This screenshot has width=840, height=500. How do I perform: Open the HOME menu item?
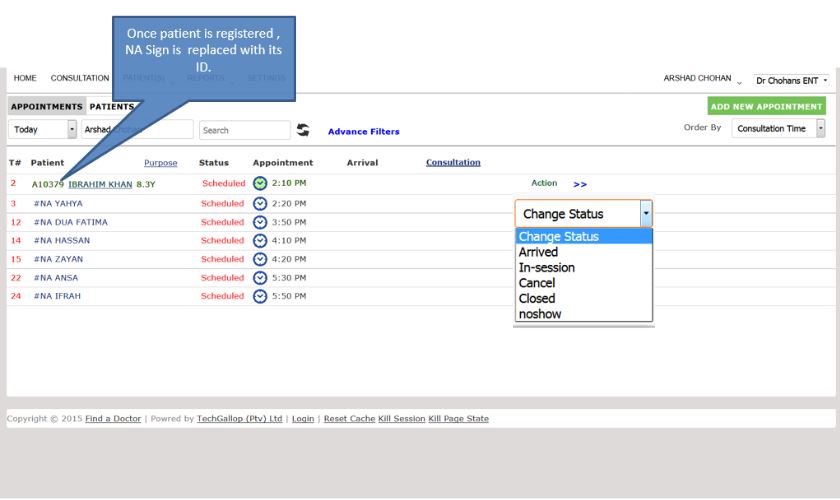click(x=25, y=78)
